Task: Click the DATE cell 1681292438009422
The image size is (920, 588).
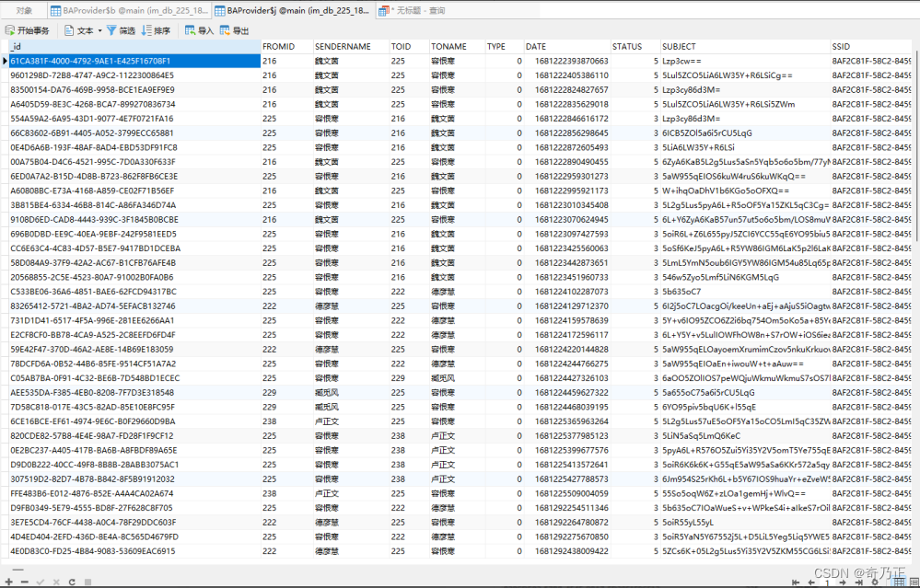Action: coord(566,551)
